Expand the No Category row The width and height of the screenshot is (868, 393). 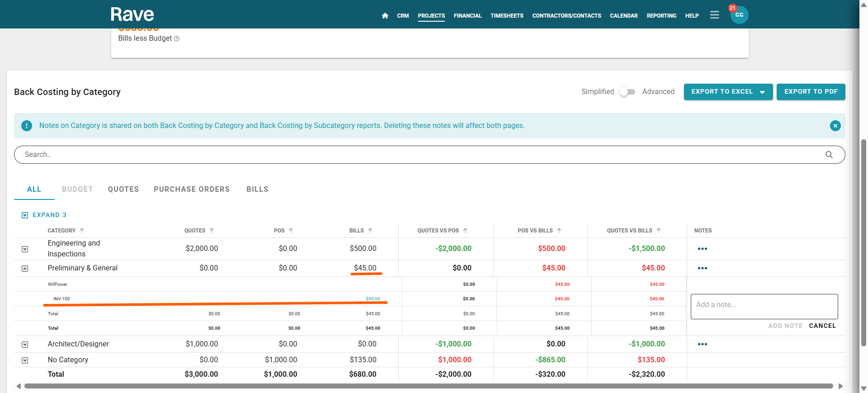coord(25,360)
